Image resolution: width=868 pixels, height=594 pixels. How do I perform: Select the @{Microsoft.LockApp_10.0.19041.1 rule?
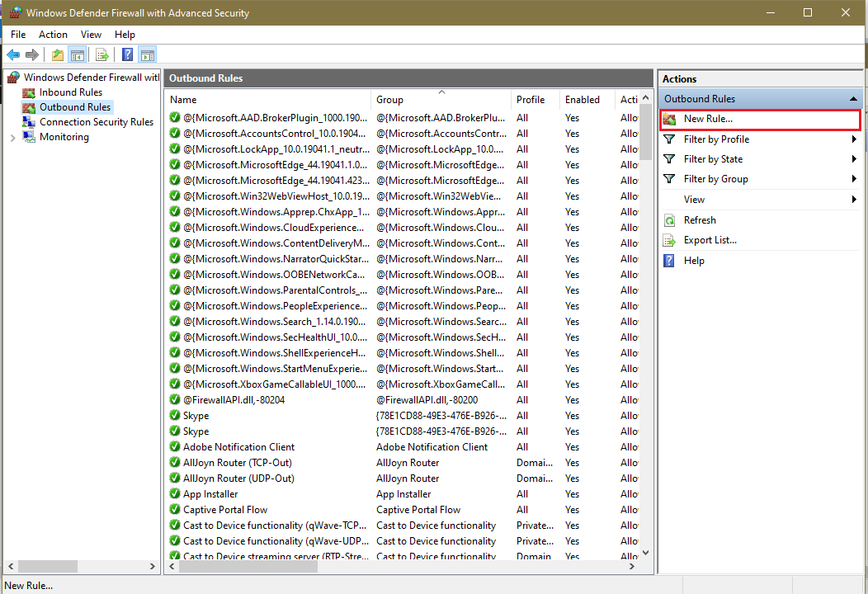pos(276,149)
